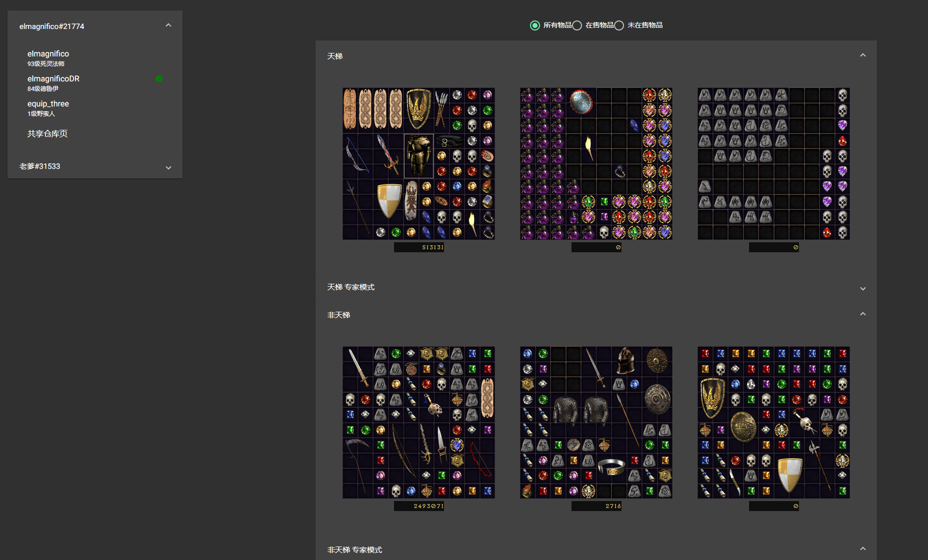The height and width of the screenshot is (560, 928).
Task: Select the 所有物品 radio button
Action: tap(535, 25)
